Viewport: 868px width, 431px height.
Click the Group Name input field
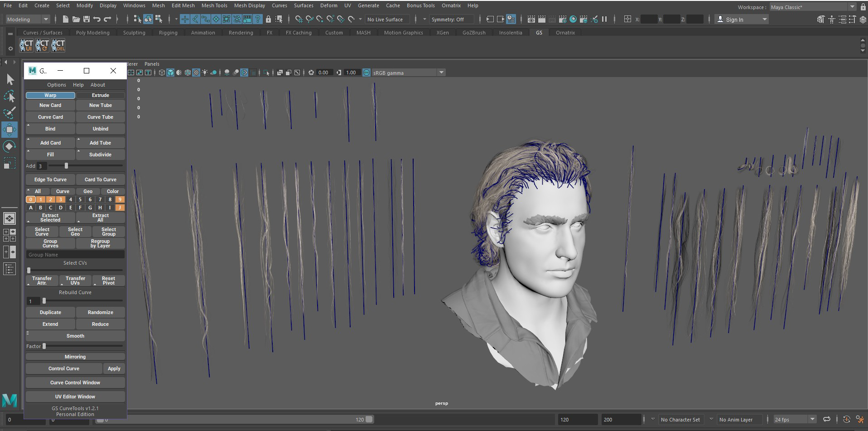75,255
